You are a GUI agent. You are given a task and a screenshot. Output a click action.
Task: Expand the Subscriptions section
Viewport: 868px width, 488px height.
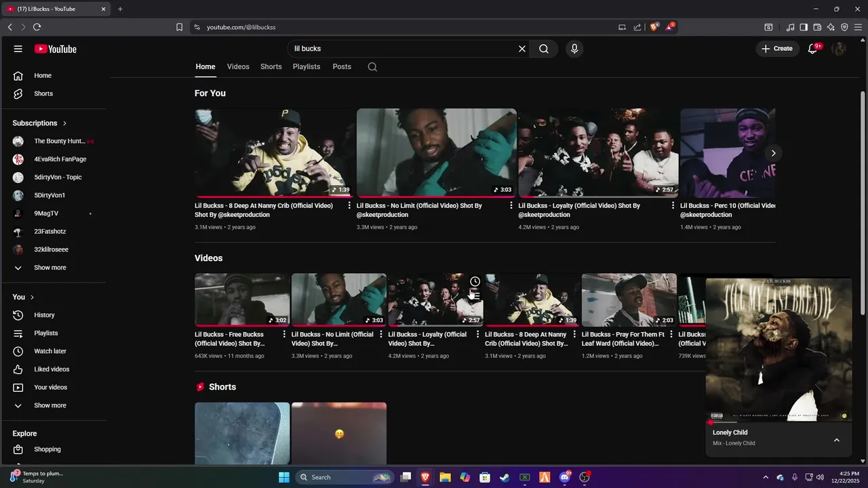point(40,123)
